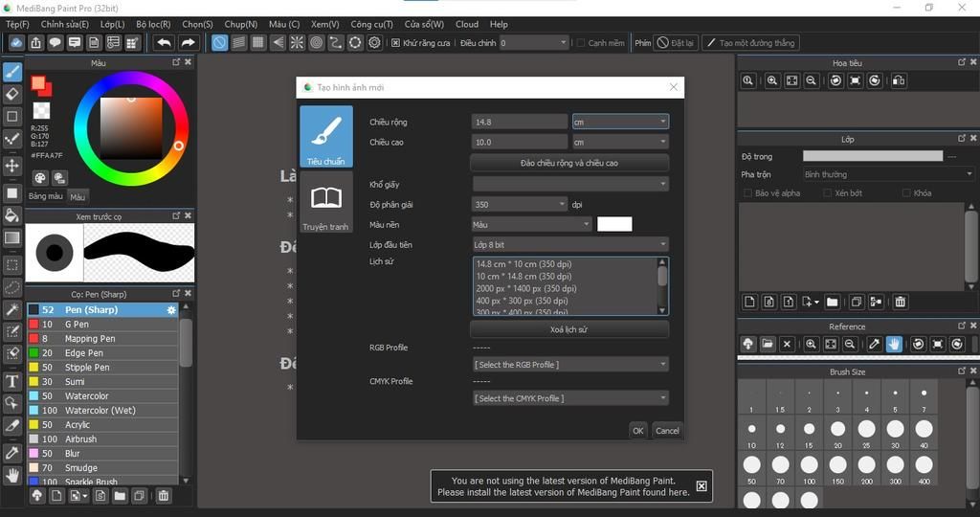Open the Cloud menu
Screen dimensions: 980x517
tap(467, 24)
